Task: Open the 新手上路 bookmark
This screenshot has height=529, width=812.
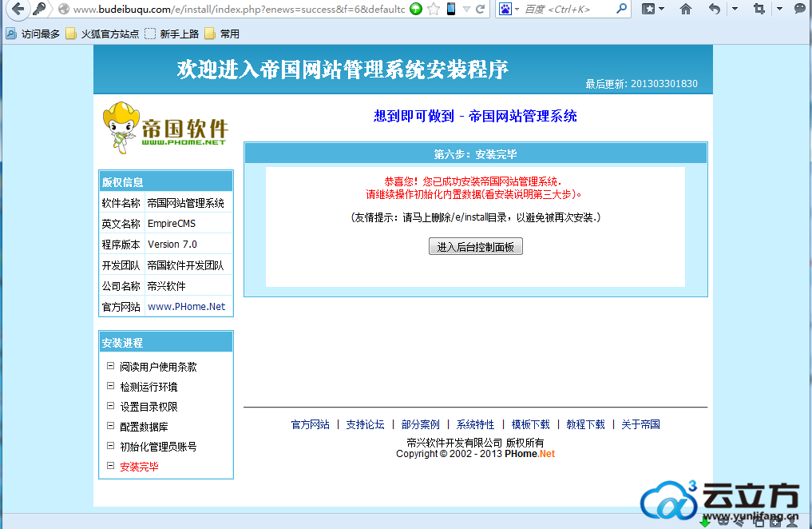Action: pyautogui.click(x=172, y=34)
